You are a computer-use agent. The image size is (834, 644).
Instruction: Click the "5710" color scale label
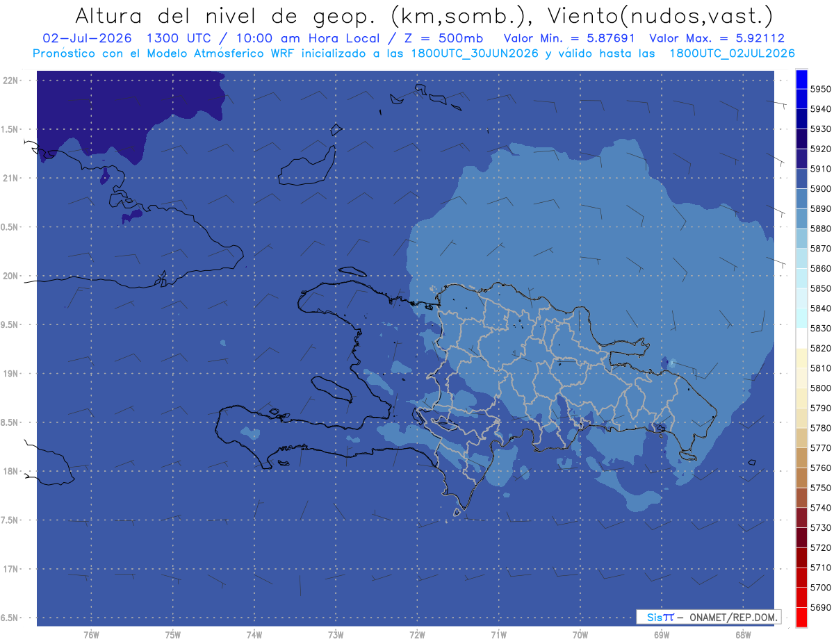point(820,568)
